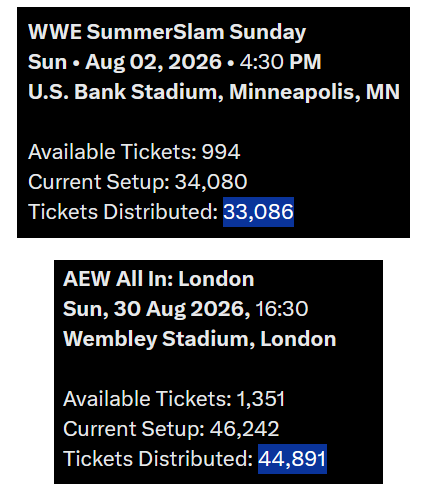Click the U.S. Bank Stadium, Minneapolis venue text
This screenshot has width=421, height=497.
click(214, 92)
